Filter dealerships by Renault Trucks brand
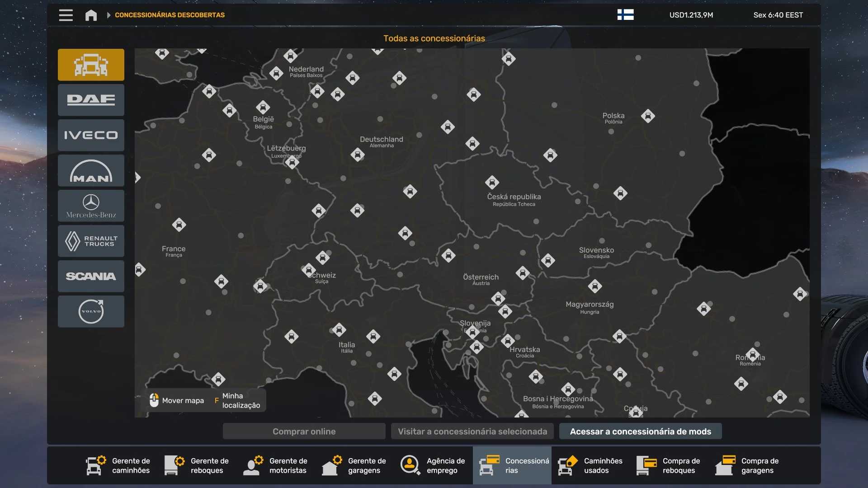Viewport: 868px width, 488px height. (91, 241)
